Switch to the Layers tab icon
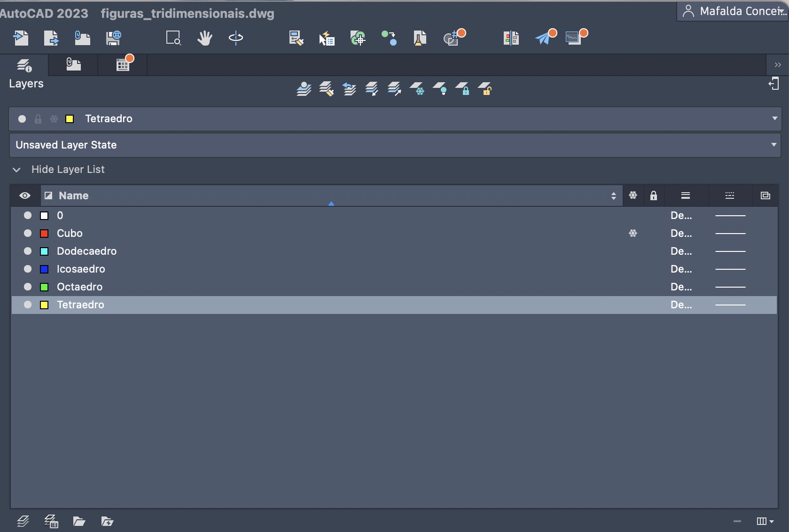The height and width of the screenshot is (532, 789). 24,65
